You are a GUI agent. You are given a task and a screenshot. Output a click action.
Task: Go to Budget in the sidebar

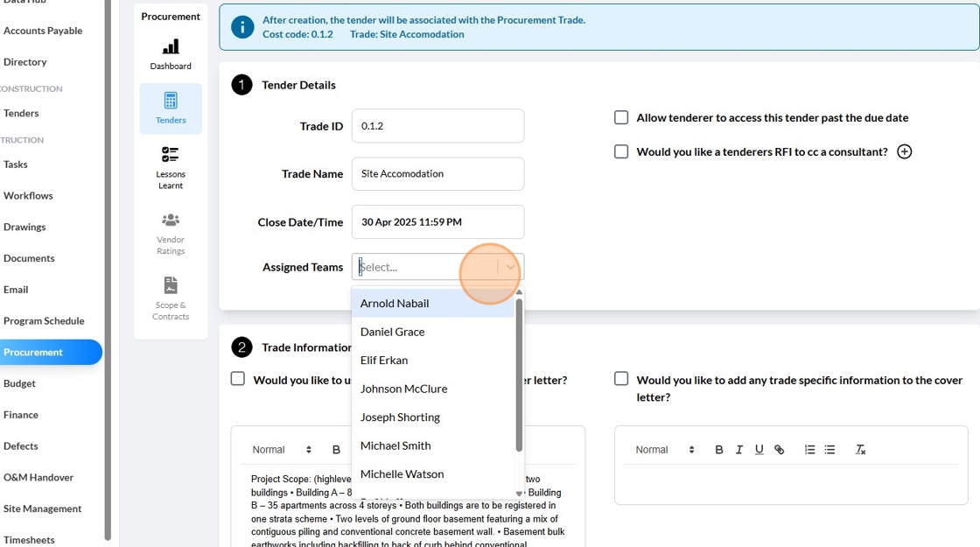[19, 383]
